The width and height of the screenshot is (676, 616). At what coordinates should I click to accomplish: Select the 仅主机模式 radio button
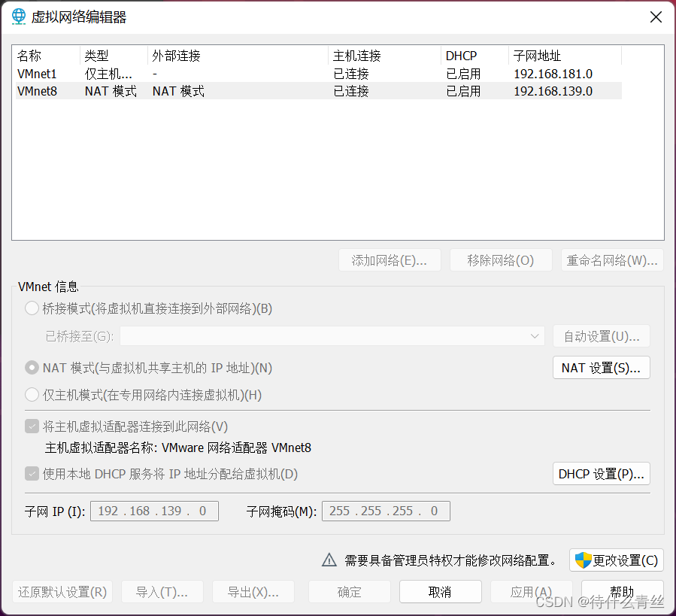tap(32, 395)
